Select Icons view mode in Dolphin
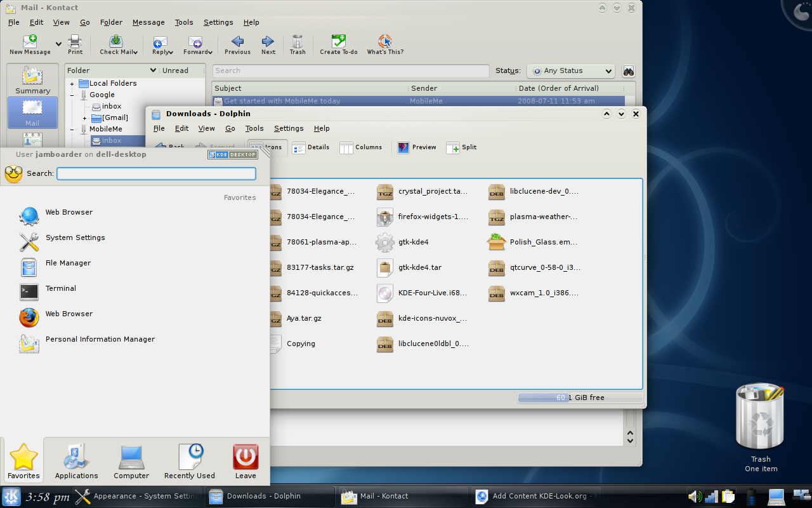The width and height of the screenshot is (812, 508). 268,147
